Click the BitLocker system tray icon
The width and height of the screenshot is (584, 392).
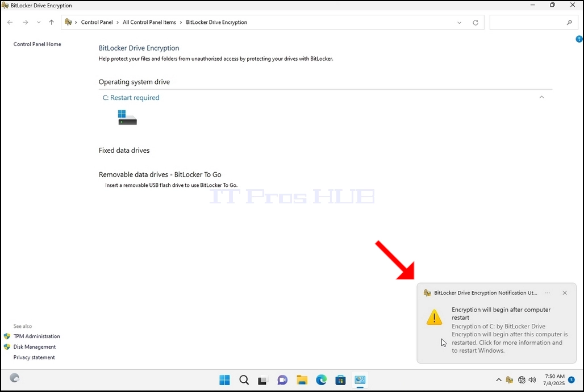510,380
